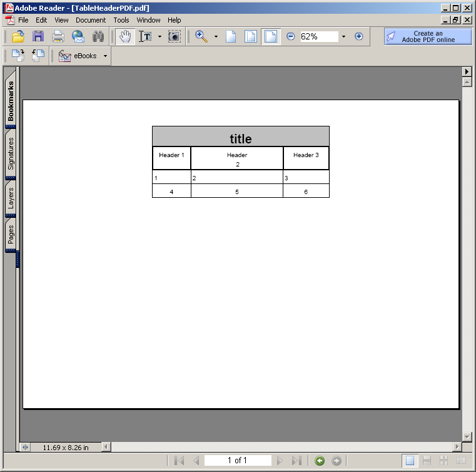Expand the Text selection tool dropdown arrow
The height and width of the screenshot is (472, 476).
[160, 37]
